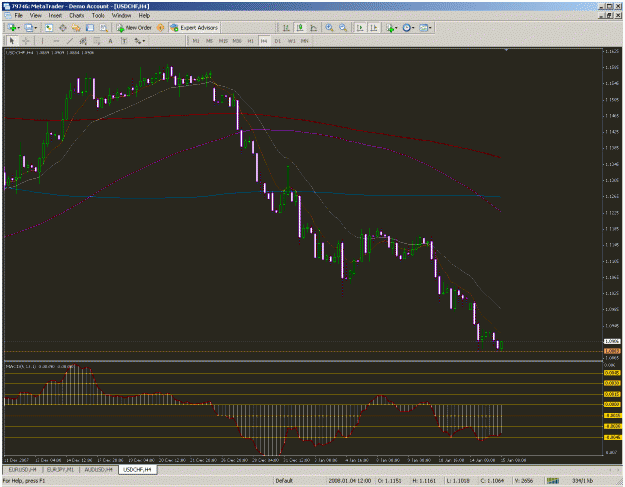The width and height of the screenshot is (625, 487).
Task: Expand the Templates dropdown arrow
Action: point(430,27)
